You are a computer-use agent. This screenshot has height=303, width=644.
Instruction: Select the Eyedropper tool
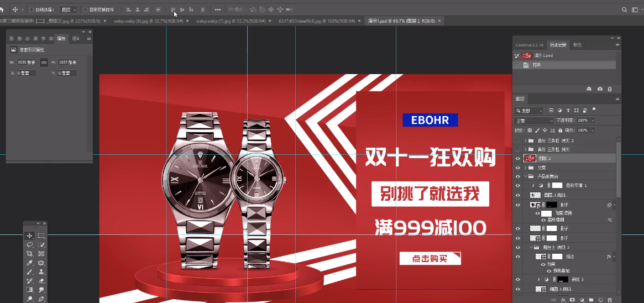[x=29, y=263]
